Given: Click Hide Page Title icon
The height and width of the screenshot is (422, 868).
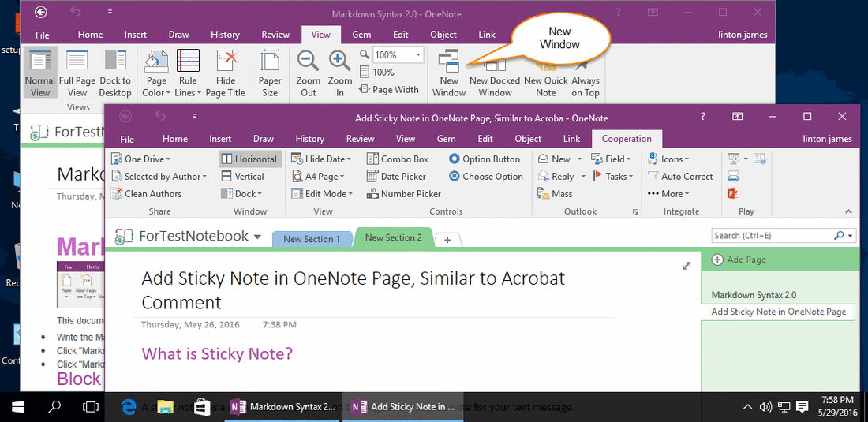Looking at the screenshot, I should point(226,62).
